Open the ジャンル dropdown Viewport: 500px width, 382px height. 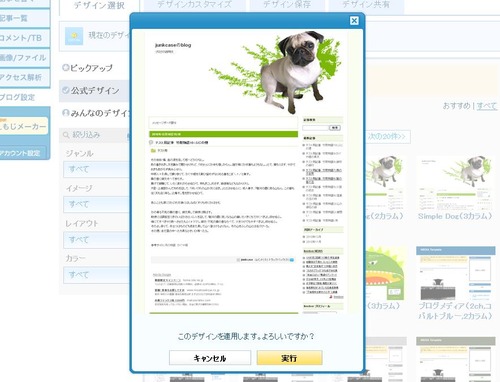click(97, 169)
